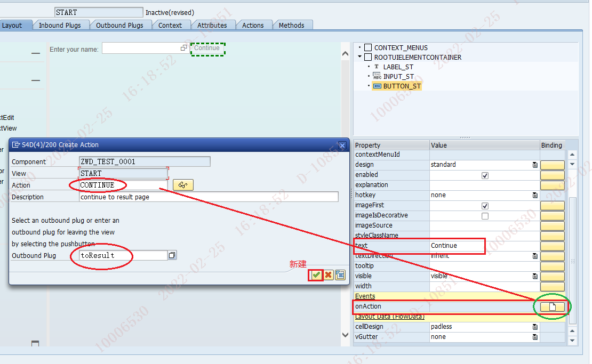Select INPUT_ST element in tree
Screen dimensions: 592x364
click(x=398, y=77)
